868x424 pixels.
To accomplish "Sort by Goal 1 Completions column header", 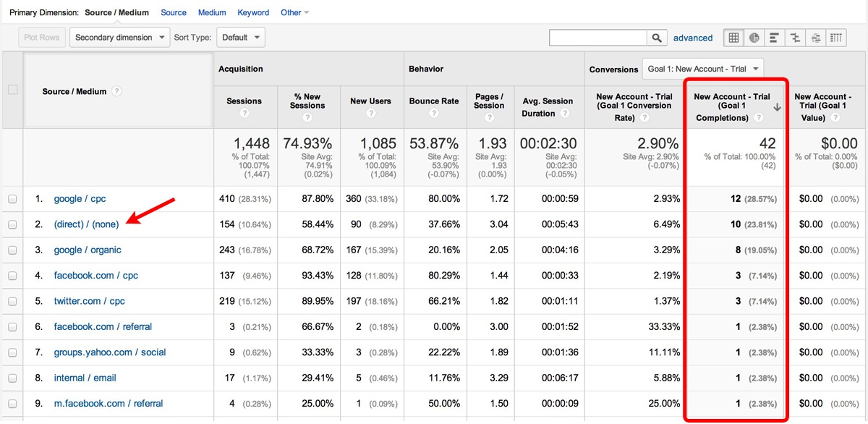I will point(731,106).
